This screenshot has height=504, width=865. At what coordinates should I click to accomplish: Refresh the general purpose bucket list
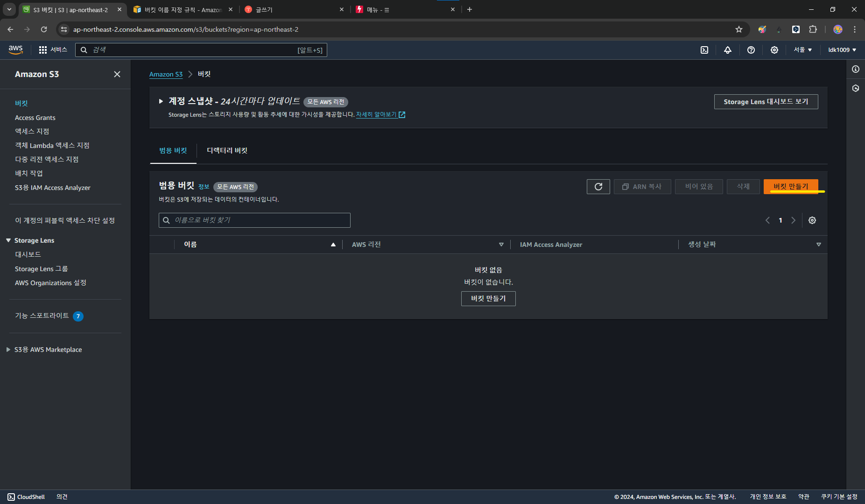click(x=598, y=187)
